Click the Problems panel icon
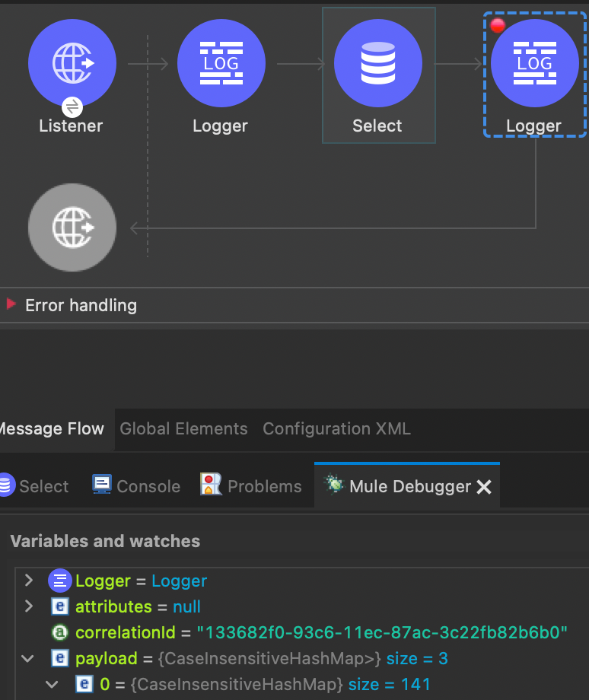Image resolution: width=589 pixels, height=700 pixels. (209, 485)
